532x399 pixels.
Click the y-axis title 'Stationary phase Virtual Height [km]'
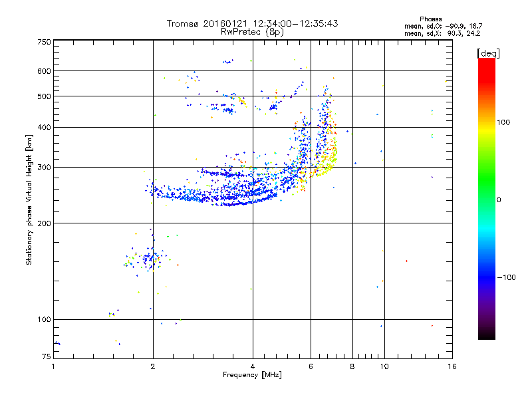click(x=29, y=200)
